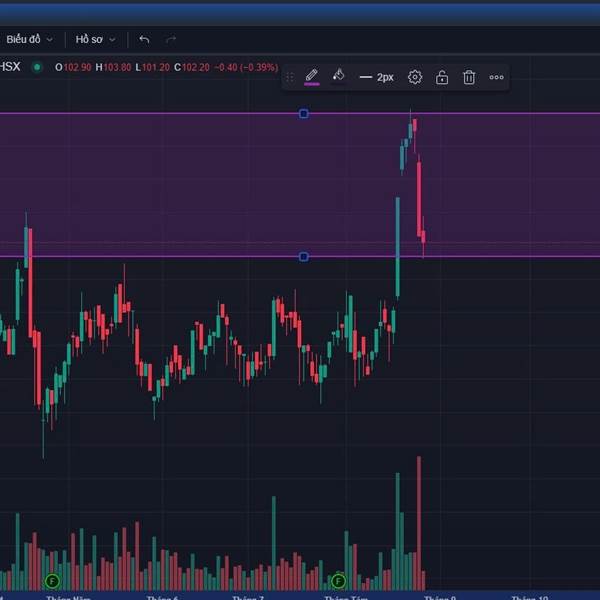Screen dimensions: 600x600
Task: Click the green status dot beside HSX
Action: (x=37, y=67)
